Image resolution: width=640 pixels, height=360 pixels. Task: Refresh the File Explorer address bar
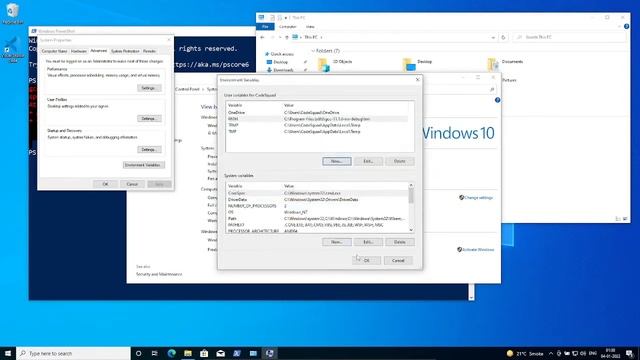pos(503,37)
